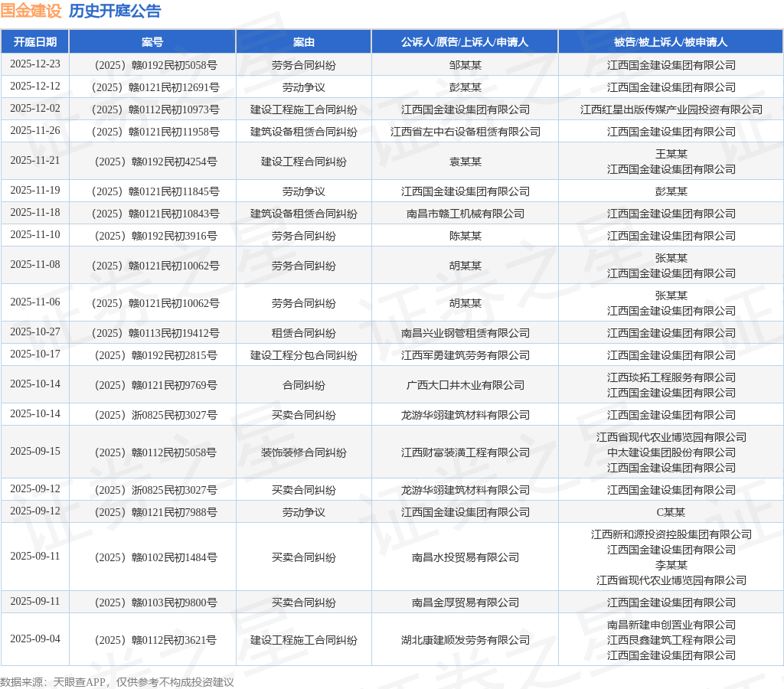
Task: Select defendant 李某某
Action: pos(671,565)
